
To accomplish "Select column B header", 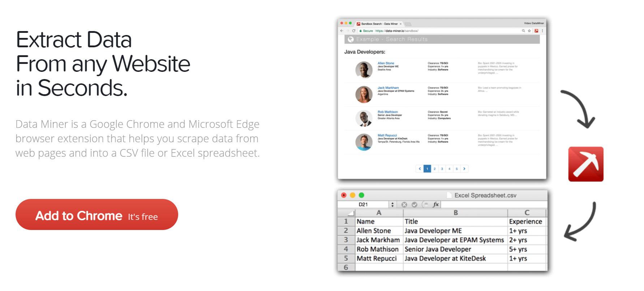I will click(x=455, y=213).
